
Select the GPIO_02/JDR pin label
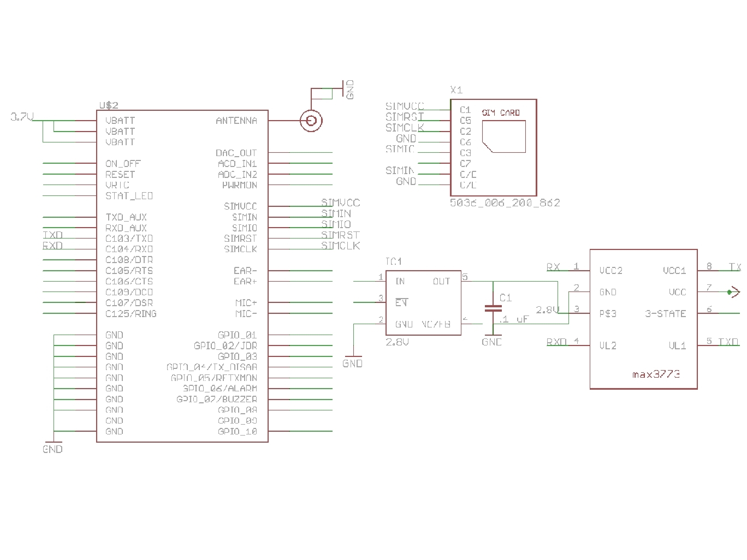click(226, 345)
